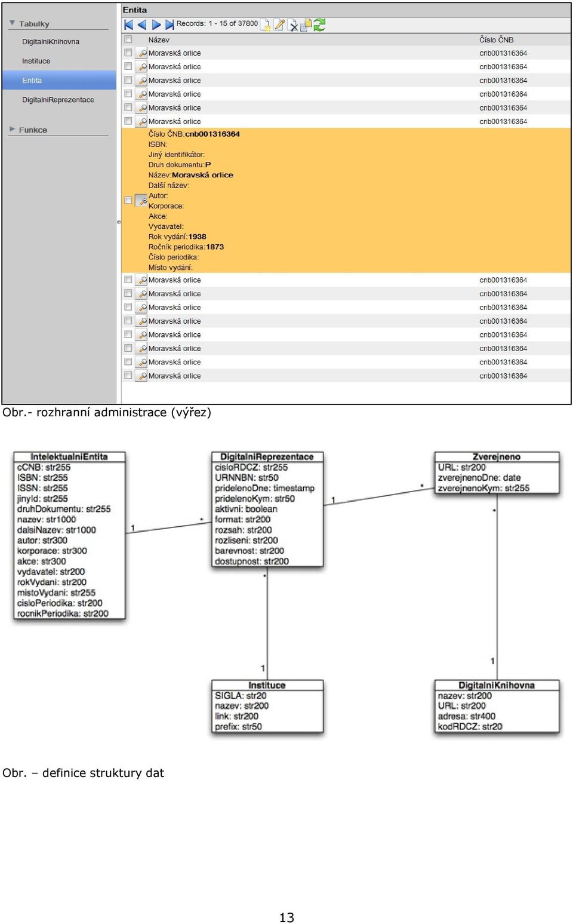Click the magnifier icon in the last Moravská orlice row

[142, 376]
